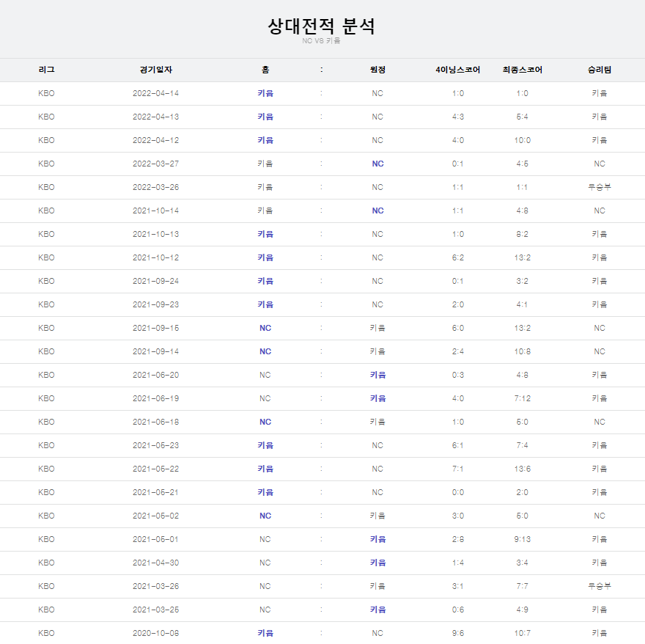This screenshot has width=645, height=644.
Task: Click 4-inning score 7:1 in 2021-05-22 row
Action: tap(458, 469)
